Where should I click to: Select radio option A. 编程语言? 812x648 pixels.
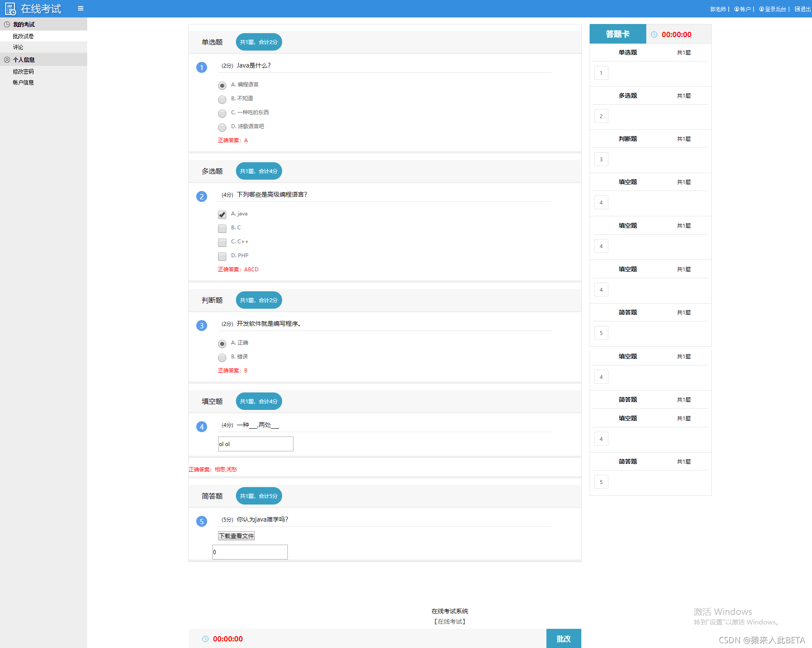(222, 85)
